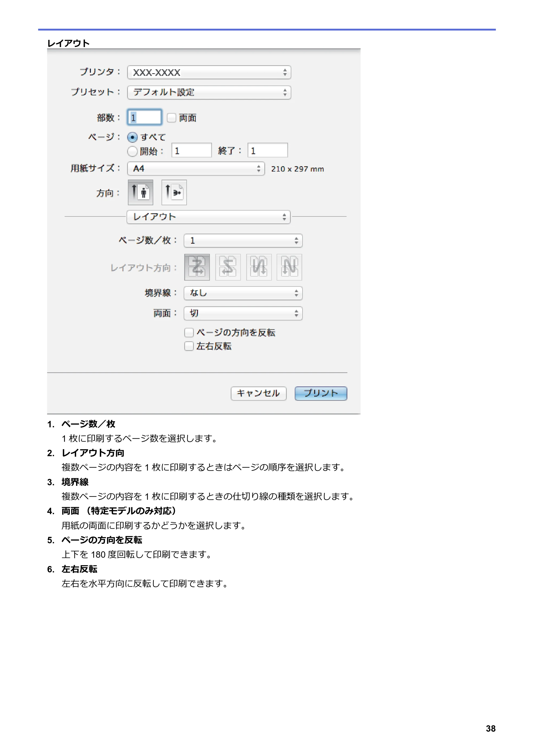Check ページの方向を反転 option
Screen dimensions: 534x756
189,332
